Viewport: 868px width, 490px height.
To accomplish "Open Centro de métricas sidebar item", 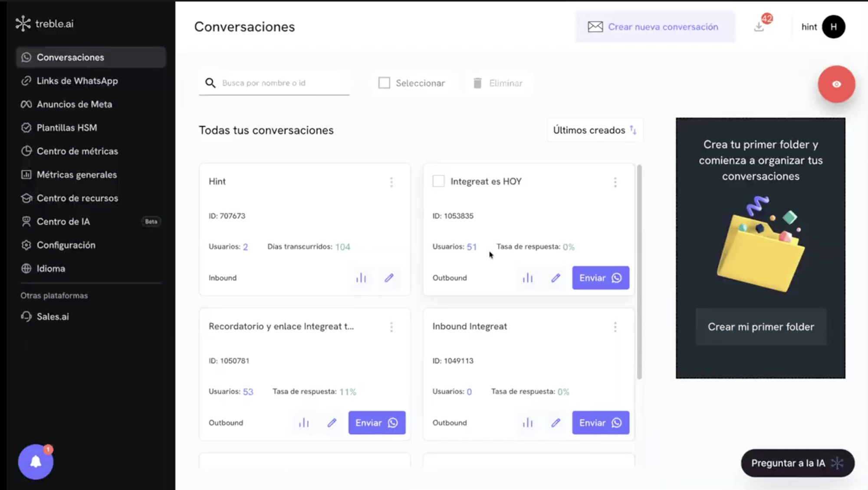I will coord(77,151).
